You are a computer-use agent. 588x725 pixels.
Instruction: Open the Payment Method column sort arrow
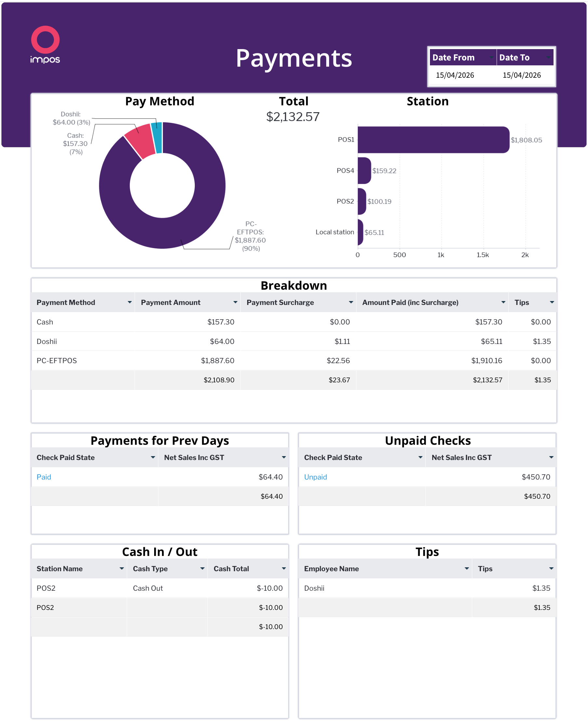(x=129, y=302)
